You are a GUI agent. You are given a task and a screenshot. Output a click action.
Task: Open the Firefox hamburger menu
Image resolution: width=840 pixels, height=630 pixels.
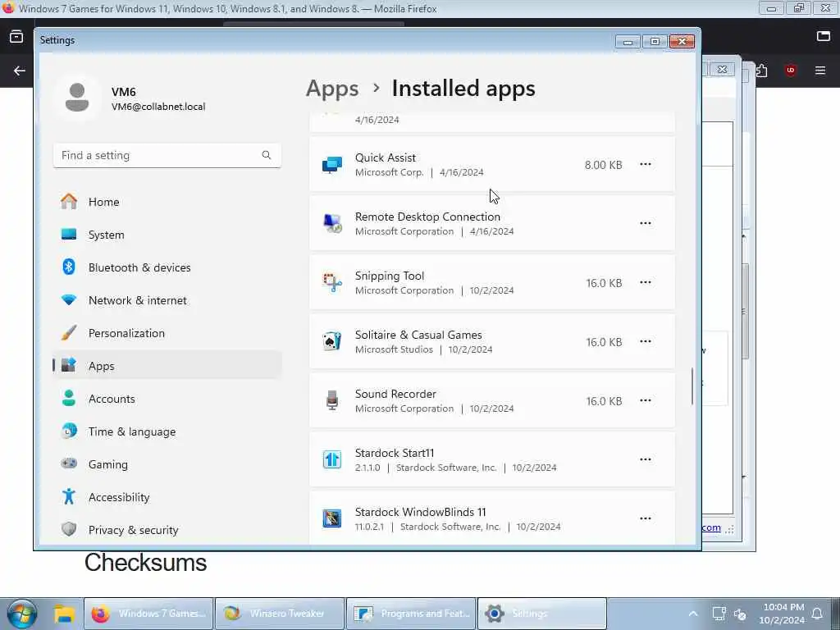(820, 71)
